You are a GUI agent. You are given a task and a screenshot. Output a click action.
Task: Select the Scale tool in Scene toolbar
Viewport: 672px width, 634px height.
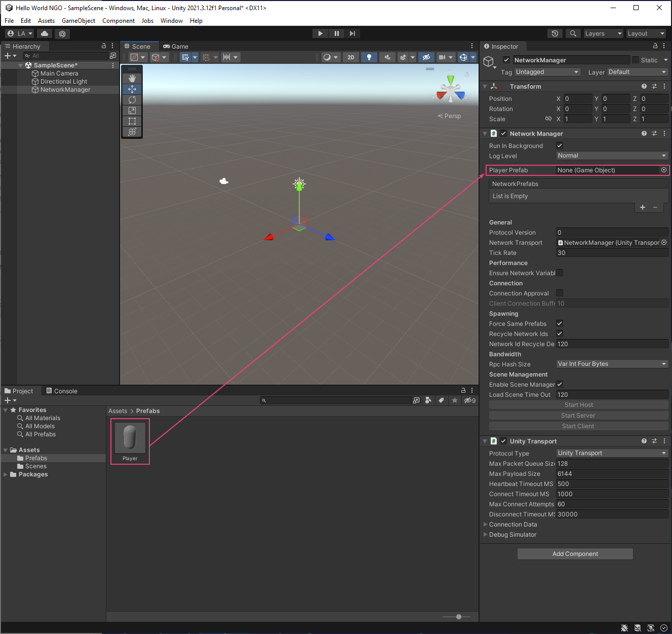[132, 110]
